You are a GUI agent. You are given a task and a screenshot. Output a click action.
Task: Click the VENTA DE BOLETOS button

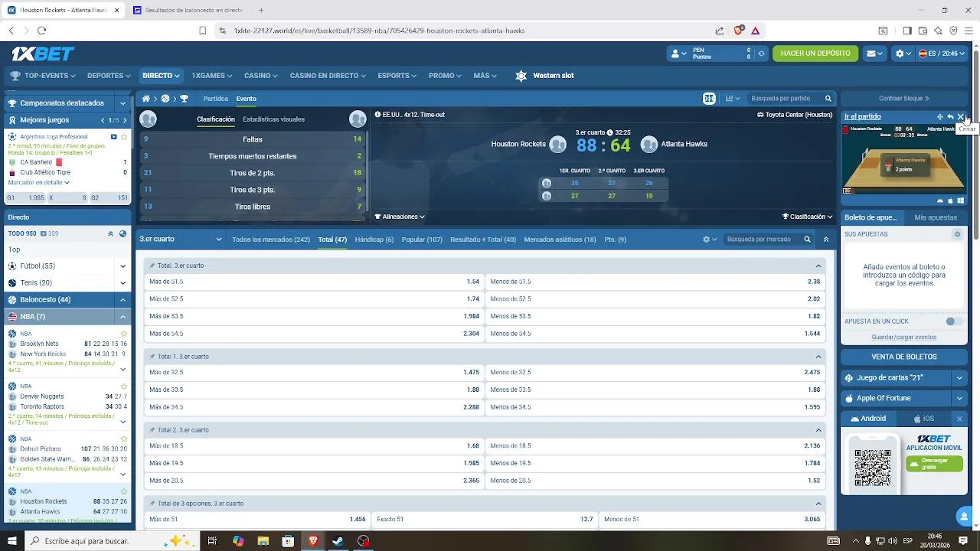coord(904,357)
